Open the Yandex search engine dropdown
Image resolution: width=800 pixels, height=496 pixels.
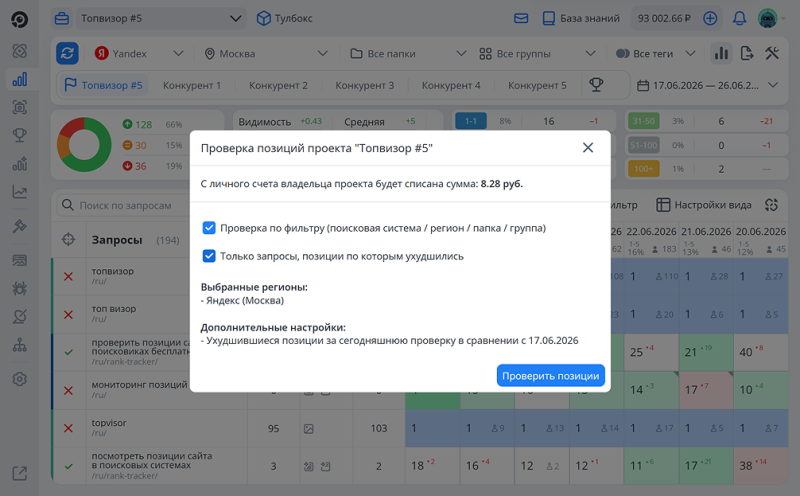(x=139, y=54)
